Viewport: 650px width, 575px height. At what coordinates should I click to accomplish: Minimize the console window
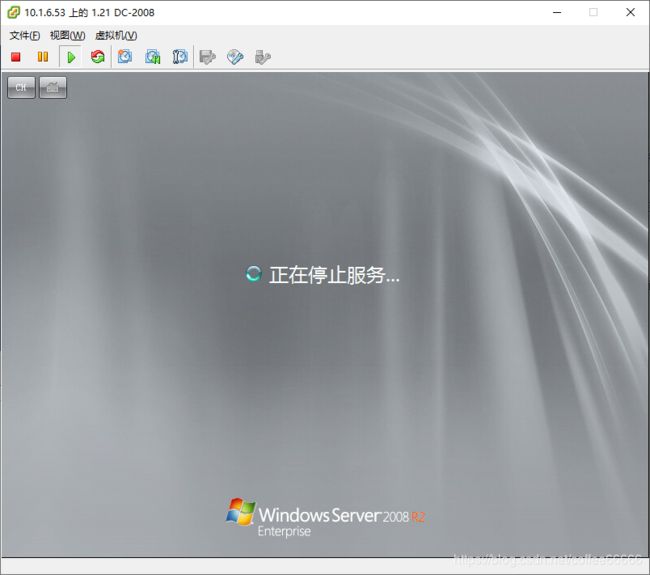tap(557, 12)
